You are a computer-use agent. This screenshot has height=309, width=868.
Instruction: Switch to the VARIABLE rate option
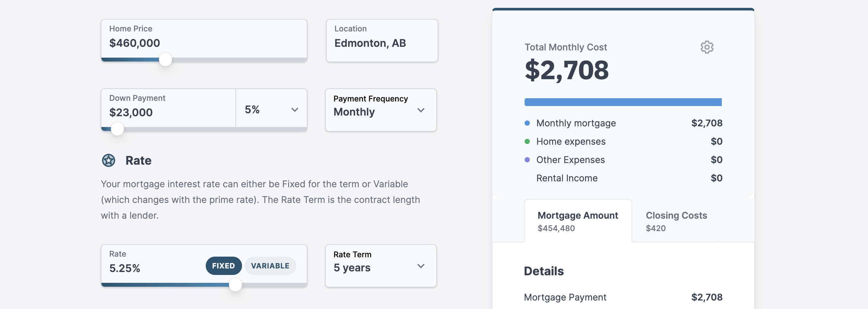click(x=270, y=265)
